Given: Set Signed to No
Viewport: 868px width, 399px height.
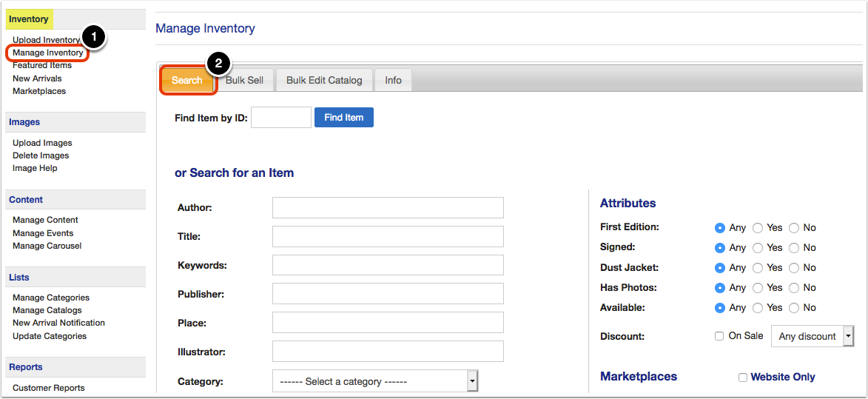Looking at the screenshot, I should tap(794, 248).
